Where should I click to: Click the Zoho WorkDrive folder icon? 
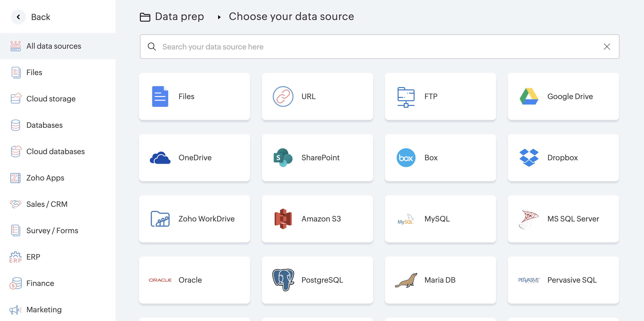pyautogui.click(x=160, y=219)
